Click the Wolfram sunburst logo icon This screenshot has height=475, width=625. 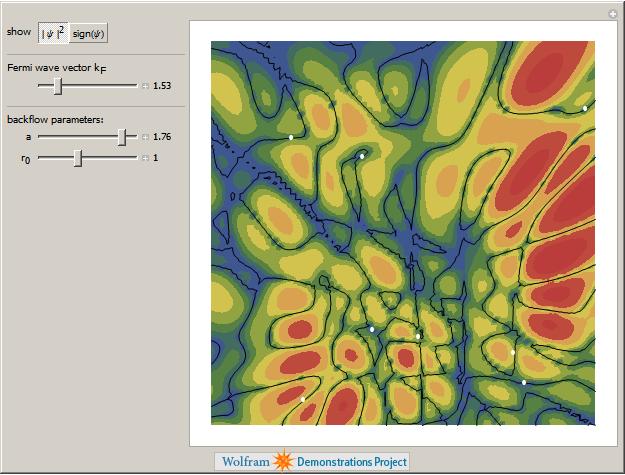[283, 462]
